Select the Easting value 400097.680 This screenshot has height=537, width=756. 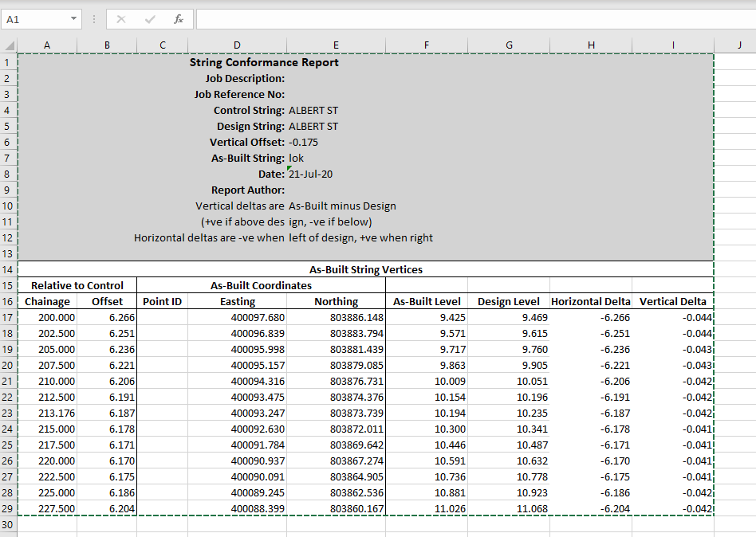click(257, 317)
